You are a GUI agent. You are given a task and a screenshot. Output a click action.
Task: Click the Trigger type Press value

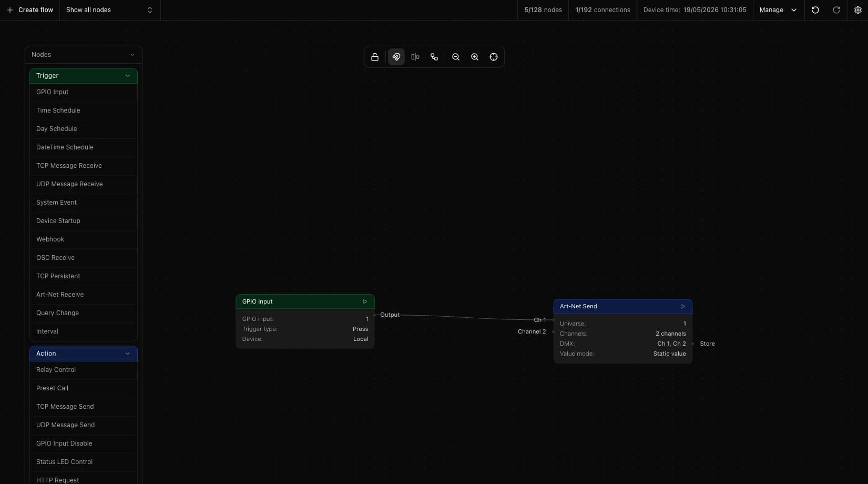tap(360, 329)
